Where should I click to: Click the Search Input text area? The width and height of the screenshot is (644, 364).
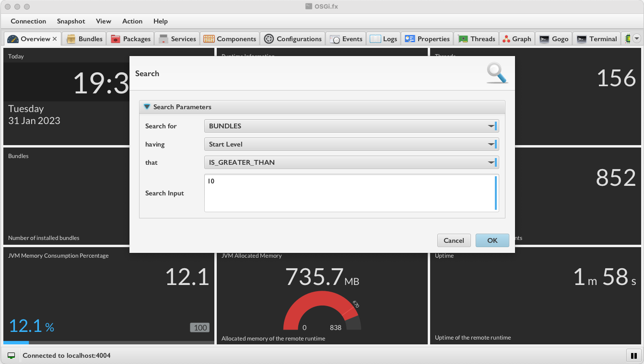(x=349, y=193)
